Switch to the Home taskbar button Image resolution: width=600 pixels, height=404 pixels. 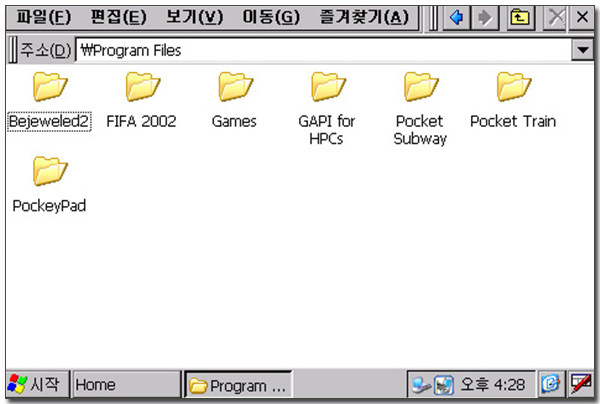[126, 384]
